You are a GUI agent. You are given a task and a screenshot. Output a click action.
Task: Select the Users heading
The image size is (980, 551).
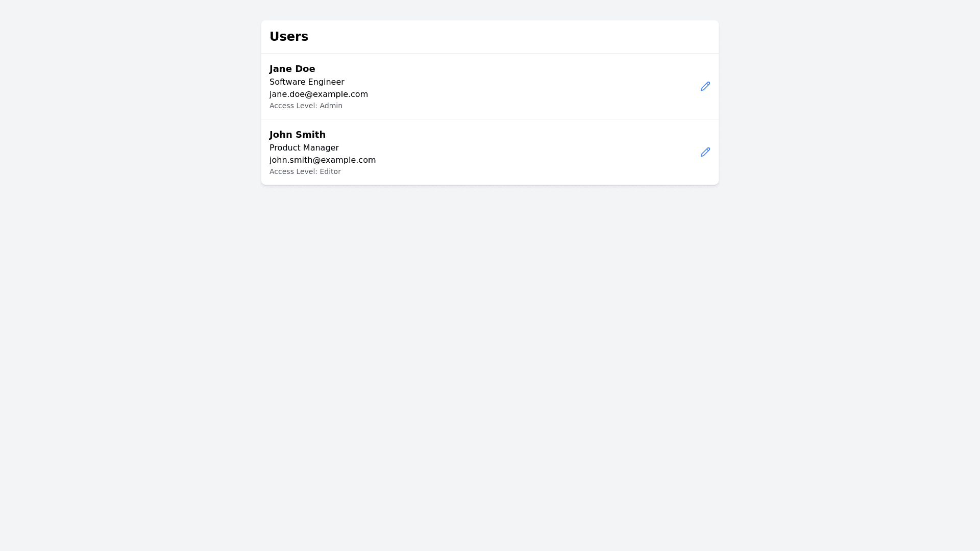[288, 37]
